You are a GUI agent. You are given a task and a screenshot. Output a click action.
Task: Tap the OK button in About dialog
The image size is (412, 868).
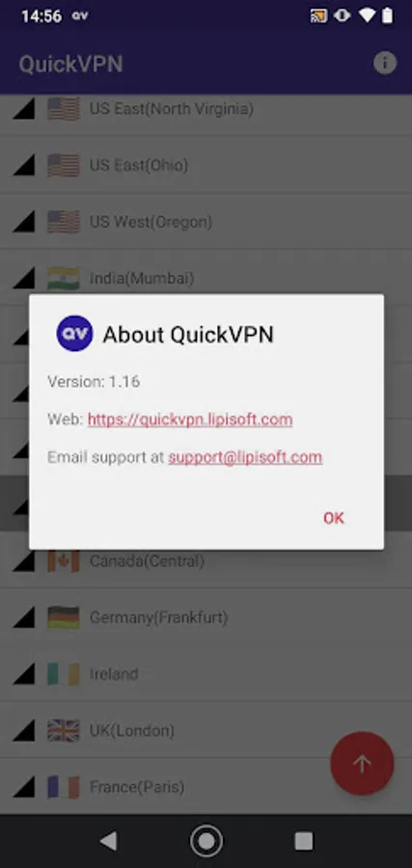[x=334, y=518]
